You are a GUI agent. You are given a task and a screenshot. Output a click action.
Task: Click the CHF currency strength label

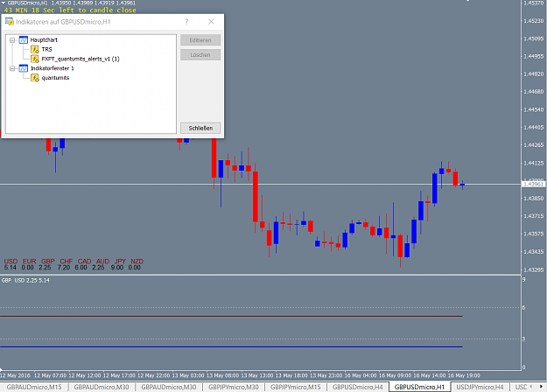point(66,262)
